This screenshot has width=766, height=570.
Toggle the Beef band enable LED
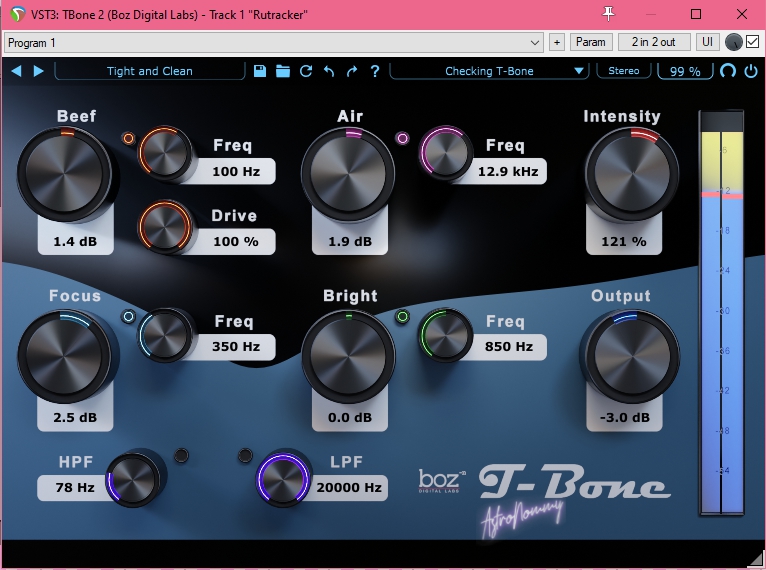128,138
